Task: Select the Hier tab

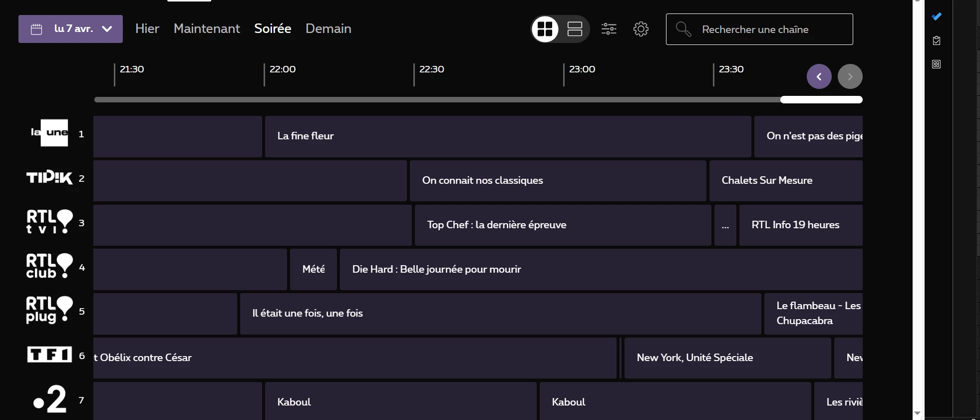Action: 147,28
